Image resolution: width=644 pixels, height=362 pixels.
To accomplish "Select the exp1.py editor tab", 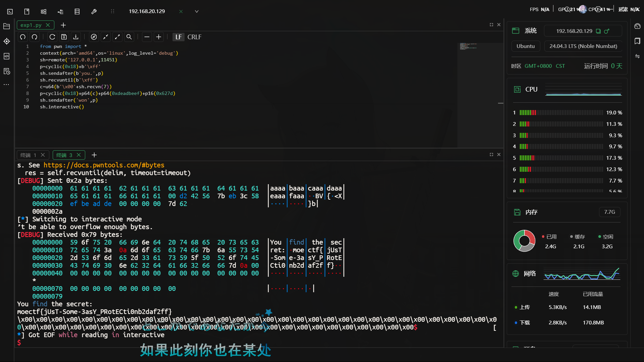I will point(31,24).
